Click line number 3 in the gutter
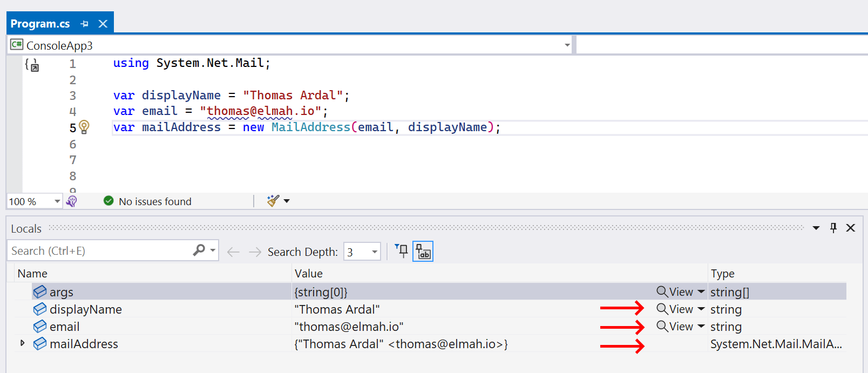This screenshot has height=373, width=868. tap(73, 96)
